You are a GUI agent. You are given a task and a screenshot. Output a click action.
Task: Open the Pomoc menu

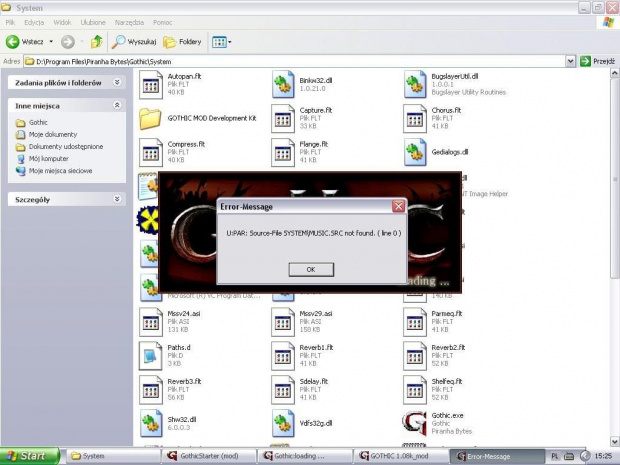click(163, 23)
